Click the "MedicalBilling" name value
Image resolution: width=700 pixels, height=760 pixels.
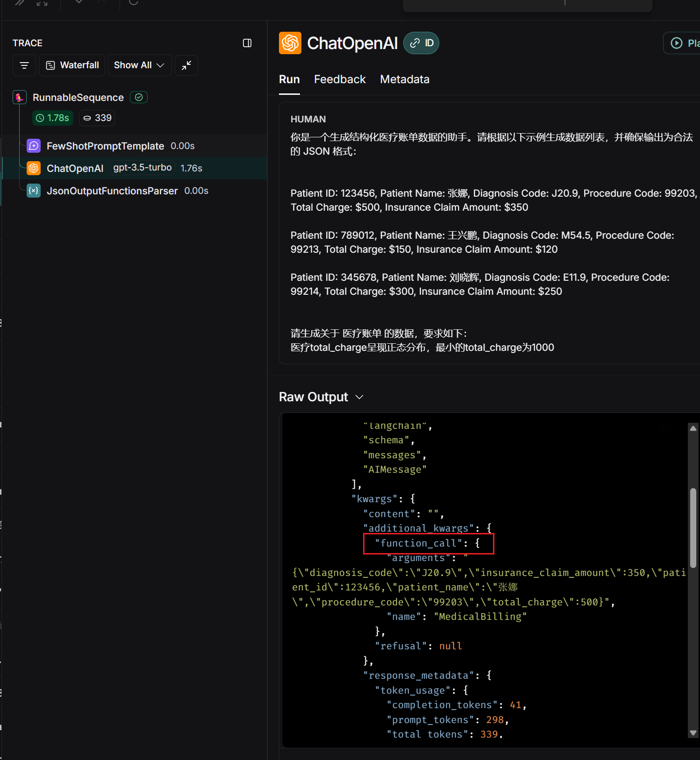[480, 617]
